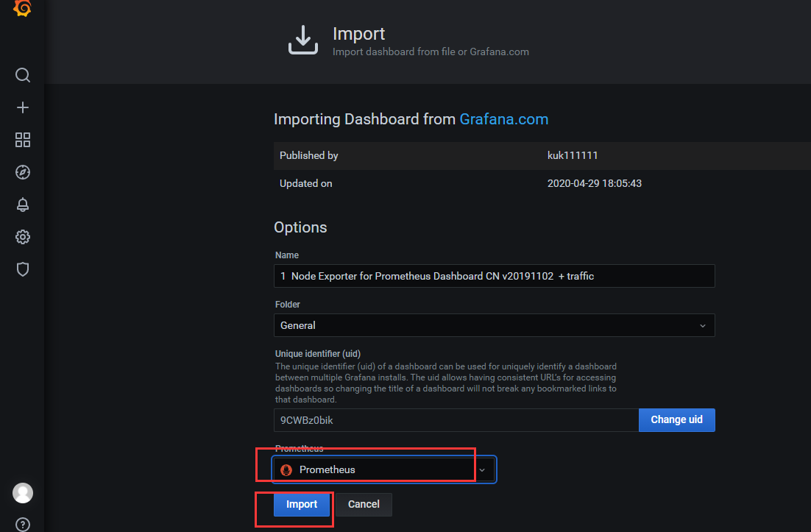Click into the dashboard Name field

pyautogui.click(x=494, y=276)
